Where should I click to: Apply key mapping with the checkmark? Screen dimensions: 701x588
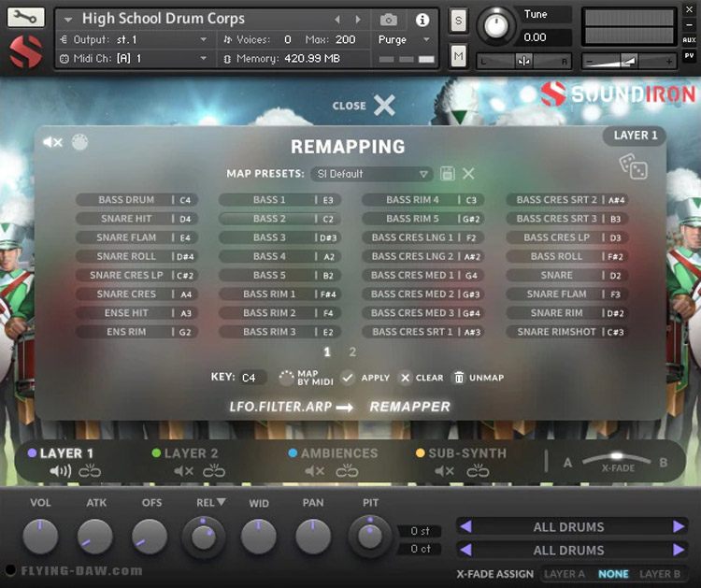coord(348,378)
